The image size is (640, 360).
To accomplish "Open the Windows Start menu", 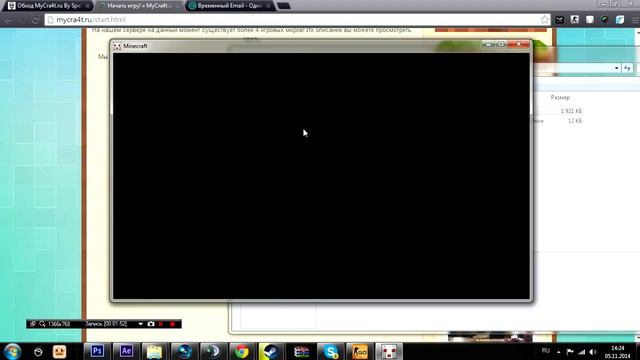I will [12, 351].
